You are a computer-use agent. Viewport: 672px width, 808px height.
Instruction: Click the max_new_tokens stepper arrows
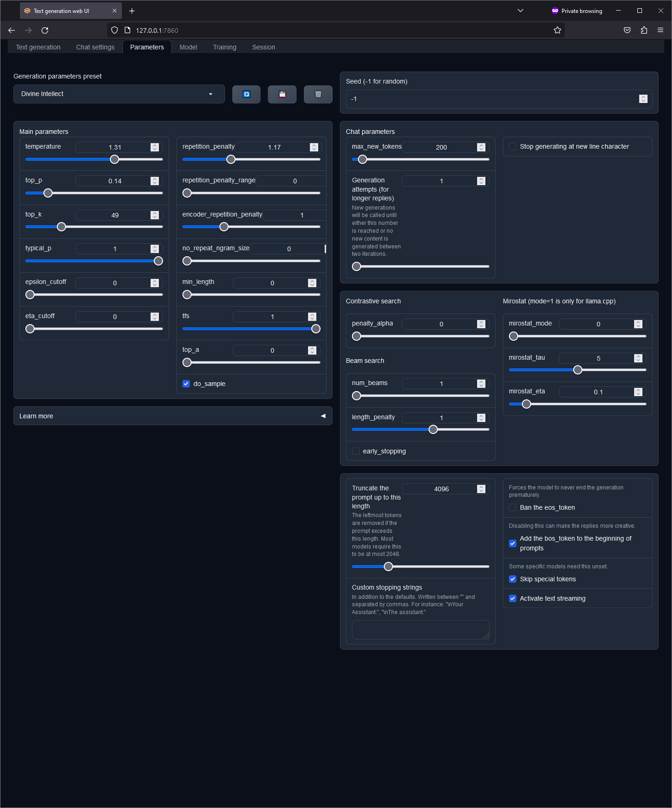click(481, 147)
